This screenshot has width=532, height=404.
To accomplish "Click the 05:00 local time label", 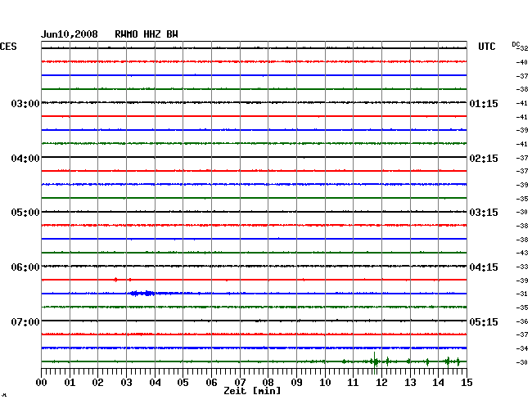I will click(25, 213).
